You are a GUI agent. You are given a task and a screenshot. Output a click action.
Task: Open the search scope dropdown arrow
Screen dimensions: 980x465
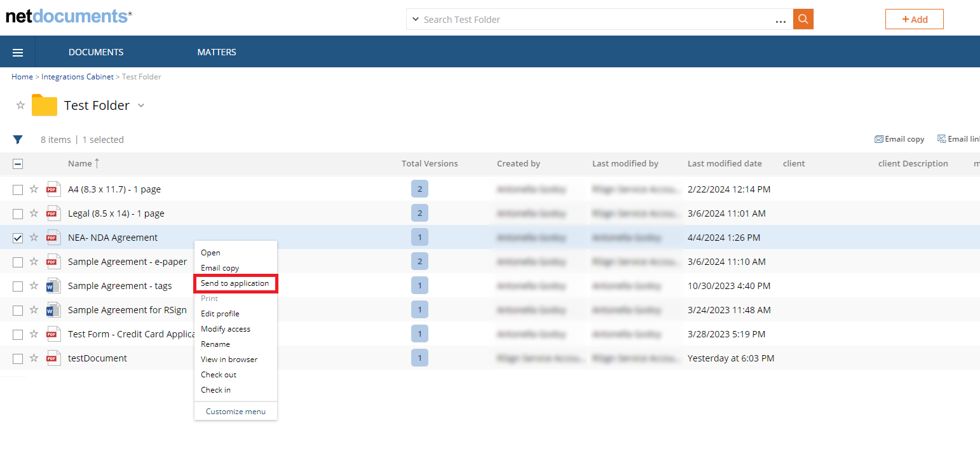416,20
